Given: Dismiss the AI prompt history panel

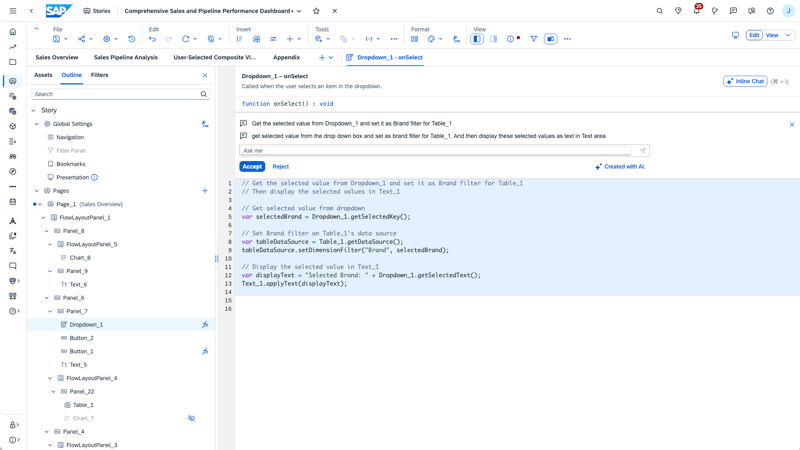Looking at the screenshot, I should (792, 124).
